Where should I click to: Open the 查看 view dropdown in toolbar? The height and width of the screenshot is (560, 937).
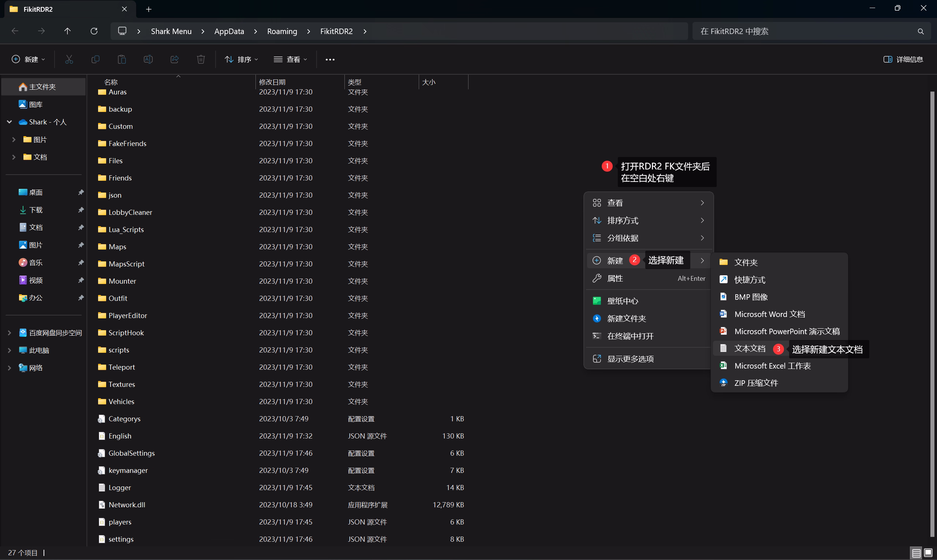(290, 59)
